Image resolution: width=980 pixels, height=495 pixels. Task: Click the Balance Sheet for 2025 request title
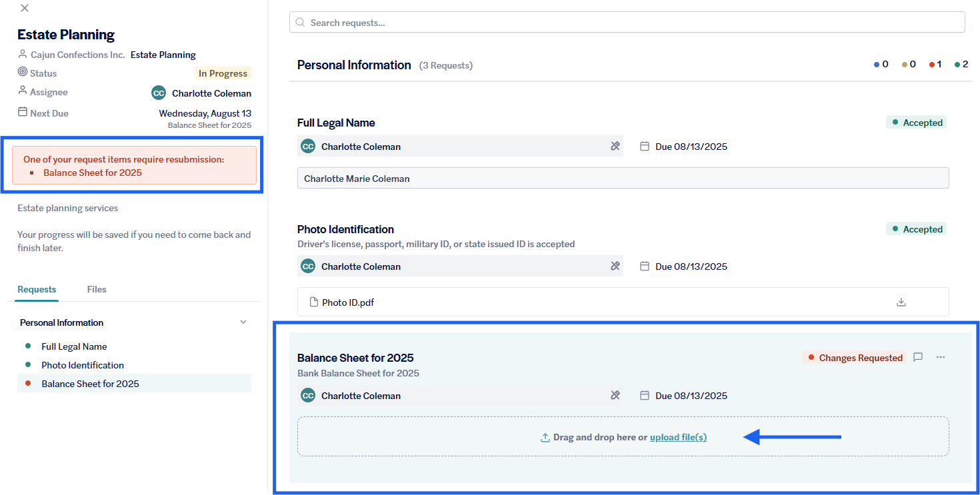click(355, 358)
